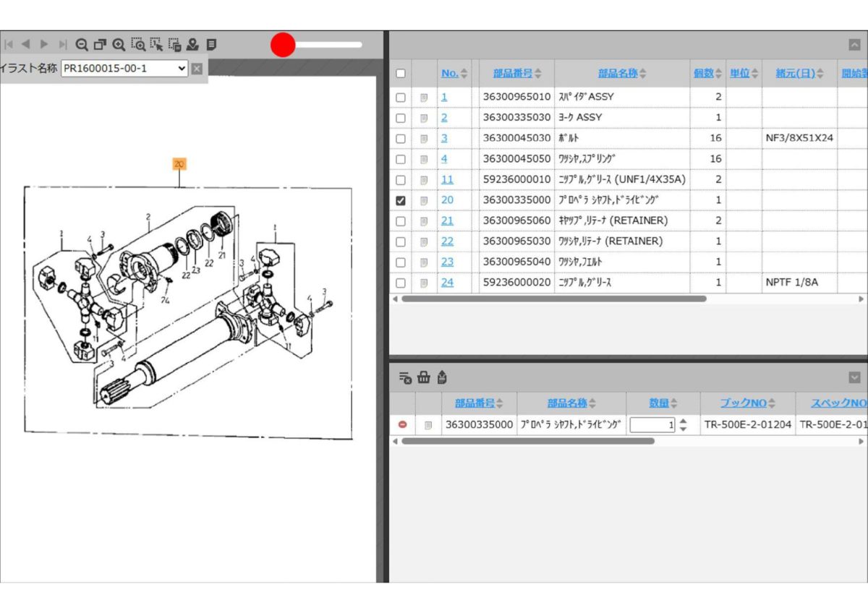Collapse the parts list panel using the top-right chevron
This screenshot has height=613, width=868.
(854, 45)
